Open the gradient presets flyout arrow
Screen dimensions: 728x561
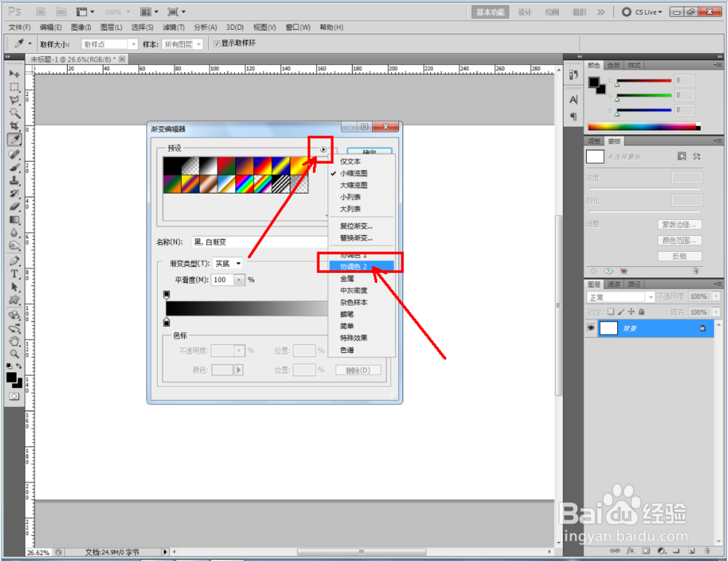323,149
